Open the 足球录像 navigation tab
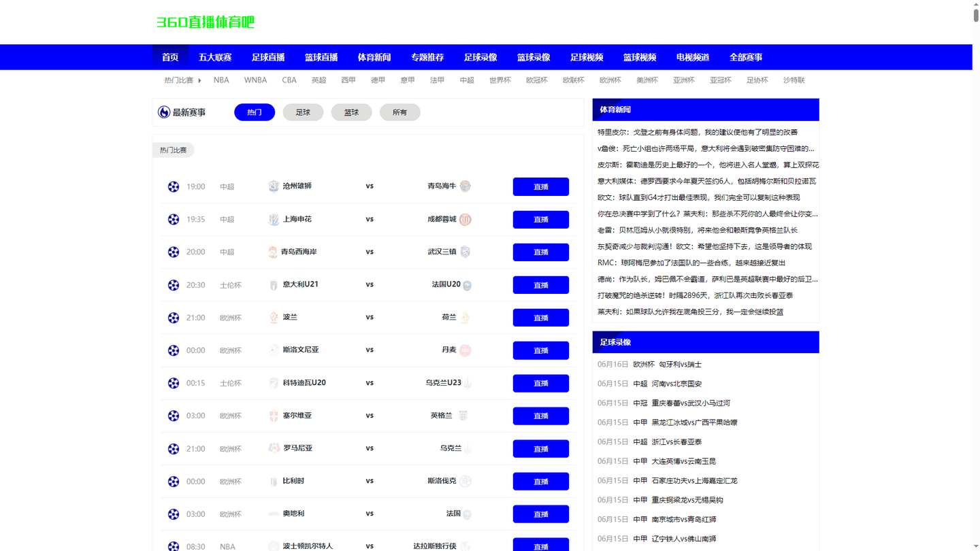The image size is (980, 551). click(480, 57)
